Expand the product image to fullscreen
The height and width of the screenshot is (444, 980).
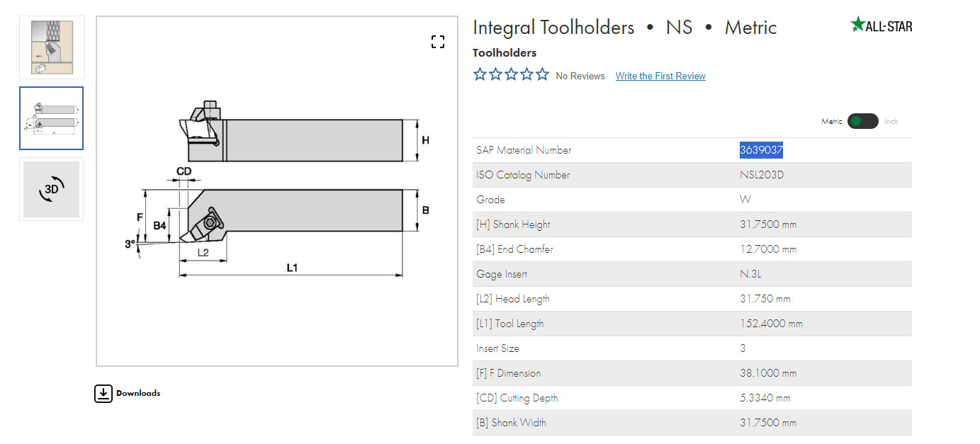[x=438, y=42]
